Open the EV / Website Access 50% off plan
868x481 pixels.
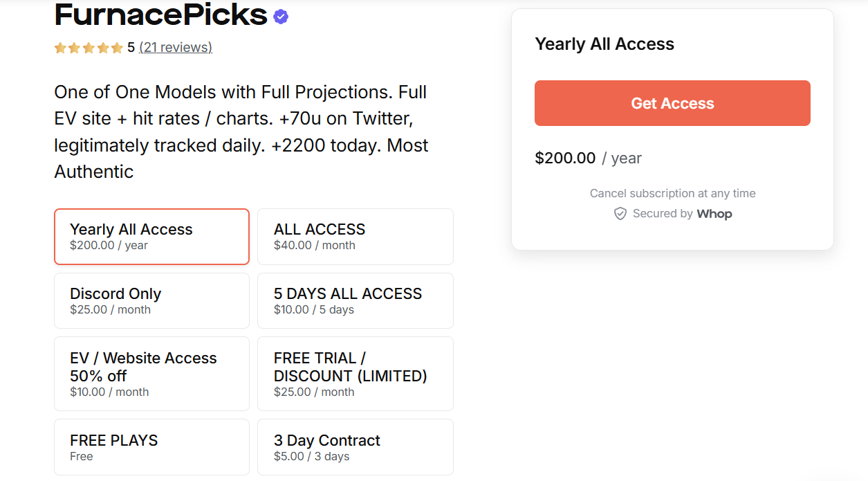point(151,374)
